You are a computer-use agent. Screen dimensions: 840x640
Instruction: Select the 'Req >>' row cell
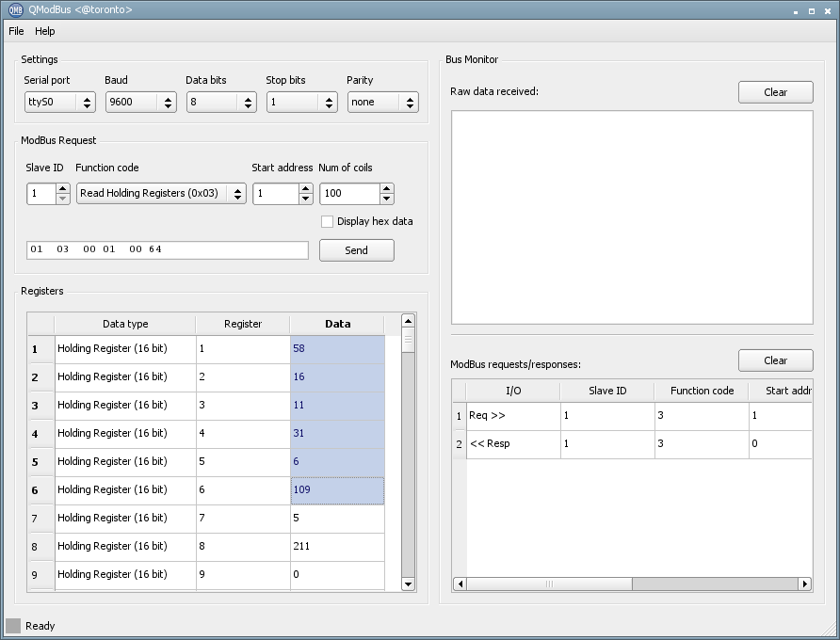click(x=513, y=416)
